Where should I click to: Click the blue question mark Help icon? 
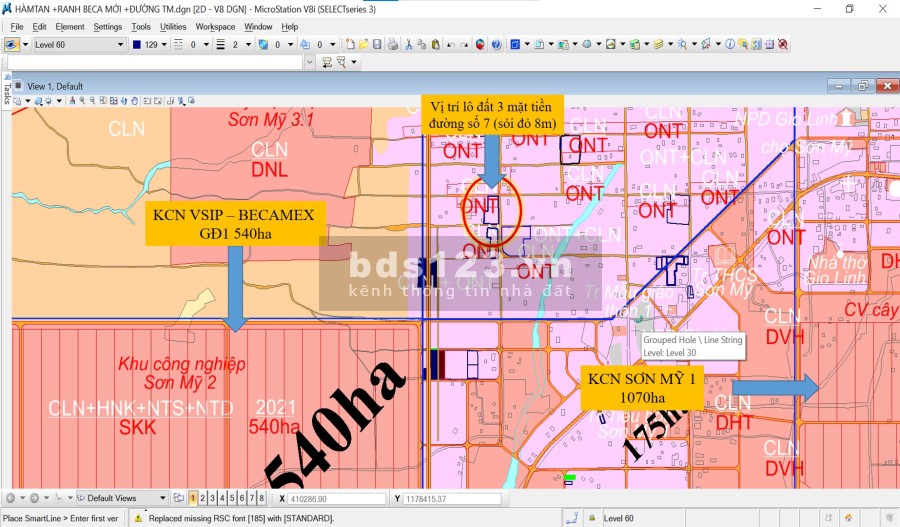496,44
